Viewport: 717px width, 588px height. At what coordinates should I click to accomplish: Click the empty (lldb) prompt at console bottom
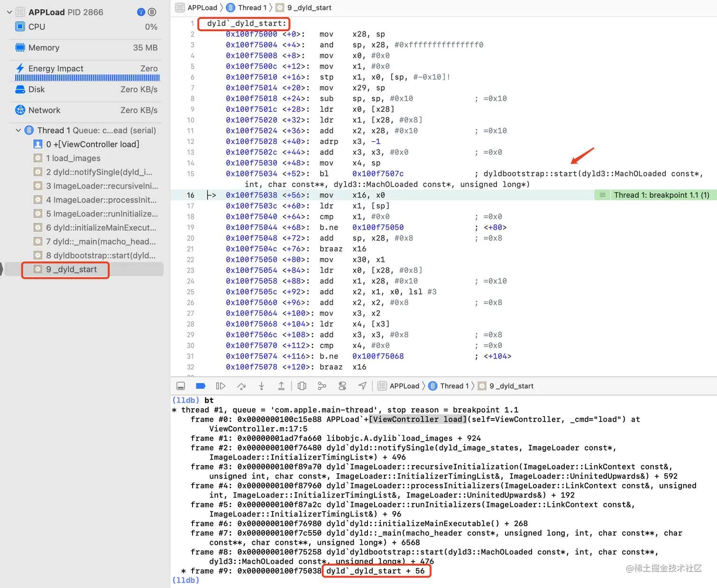pyautogui.click(x=186, y=580)
